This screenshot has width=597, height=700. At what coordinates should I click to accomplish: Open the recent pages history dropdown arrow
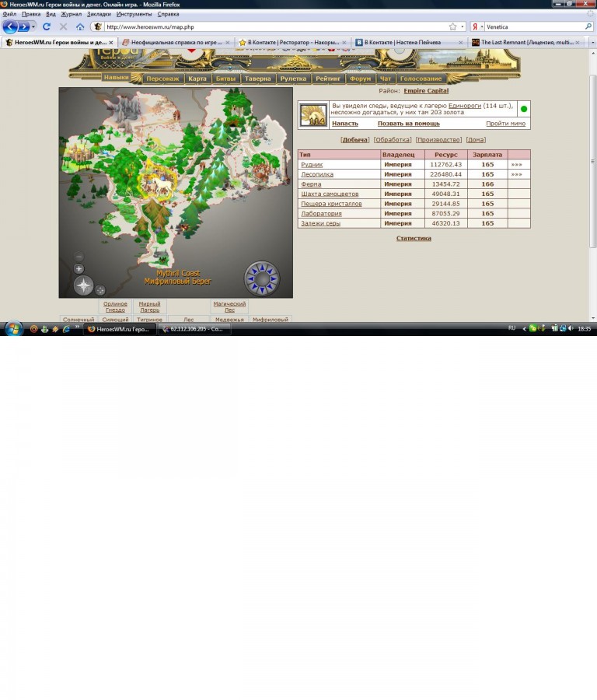coord(33,27)
